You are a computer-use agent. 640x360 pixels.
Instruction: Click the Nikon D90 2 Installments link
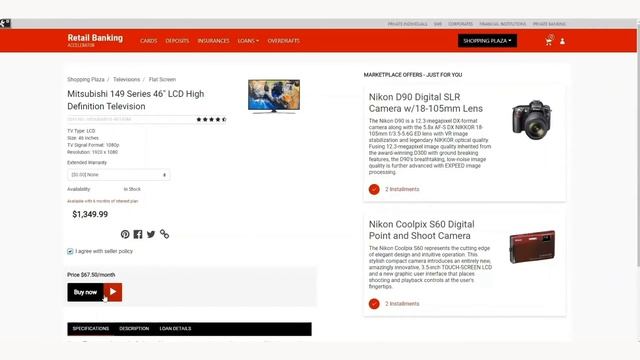[402, 189]
